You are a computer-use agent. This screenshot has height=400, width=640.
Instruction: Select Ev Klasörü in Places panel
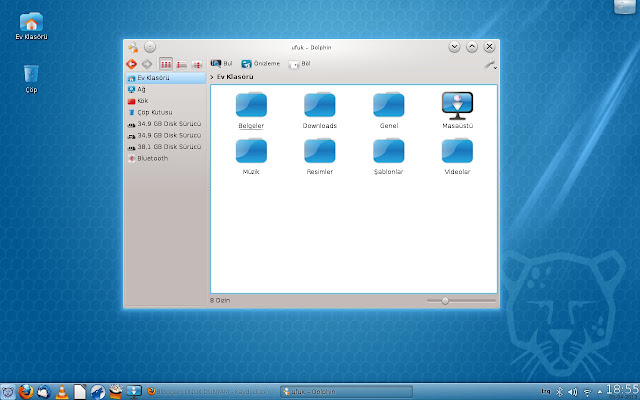pyautogui.click(x=166, y=78)
